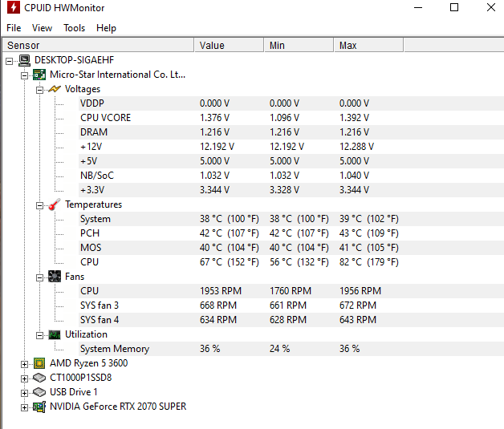Click the CT1000P1SSD8 drive icon
This screenshot has height=429, width=504.
(39, 378)
